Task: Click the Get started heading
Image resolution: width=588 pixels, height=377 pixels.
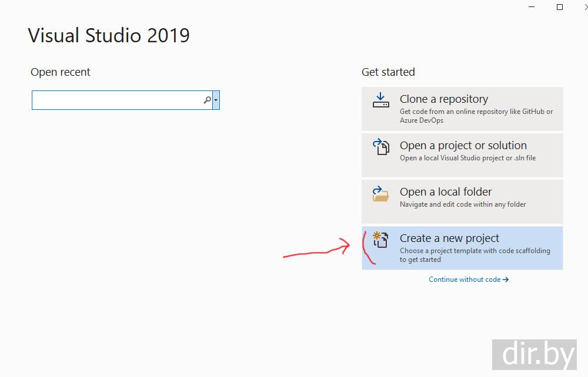Action: pos(388,72)
